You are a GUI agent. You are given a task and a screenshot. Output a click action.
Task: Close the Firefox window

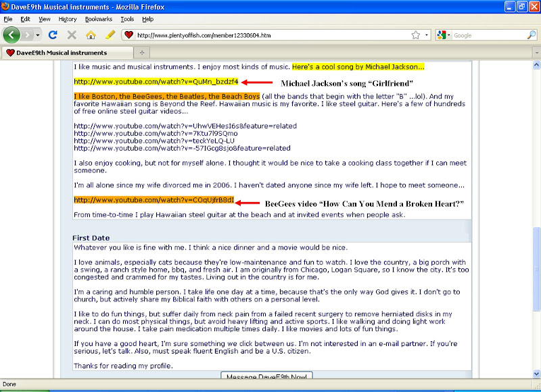(x=534, y=7)
